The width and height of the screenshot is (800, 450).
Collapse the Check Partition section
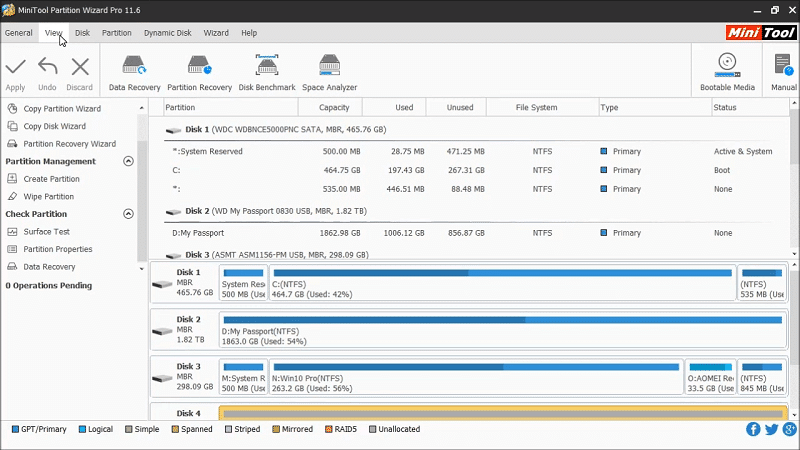pos(129,214)
